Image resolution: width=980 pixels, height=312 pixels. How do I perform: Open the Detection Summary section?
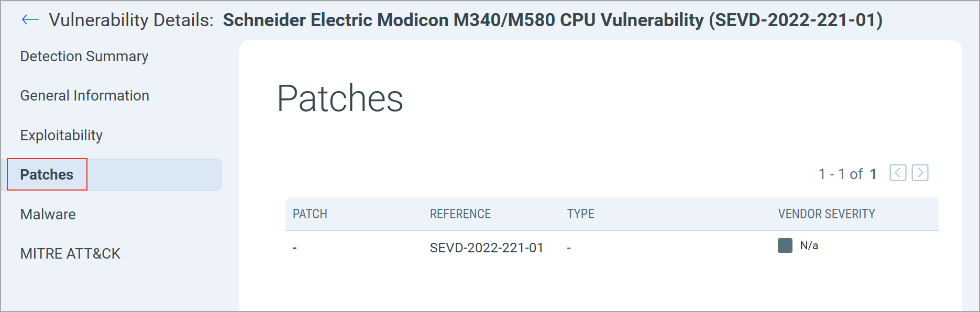[x=84, y=57]
